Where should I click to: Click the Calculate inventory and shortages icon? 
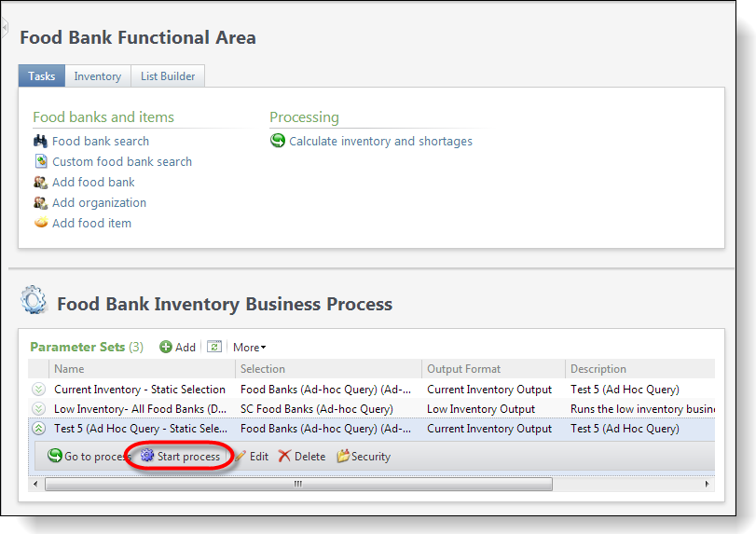(x=278, y=142)
